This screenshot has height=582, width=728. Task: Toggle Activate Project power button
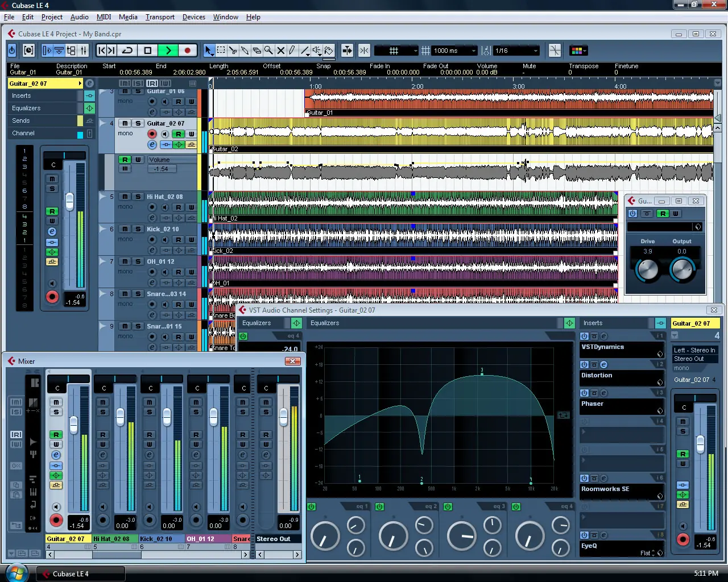pos(12,51)
